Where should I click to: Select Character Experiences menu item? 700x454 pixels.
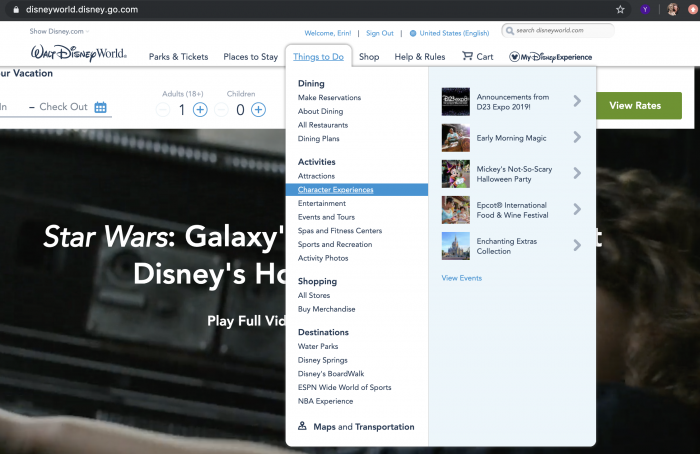point(357,190)
